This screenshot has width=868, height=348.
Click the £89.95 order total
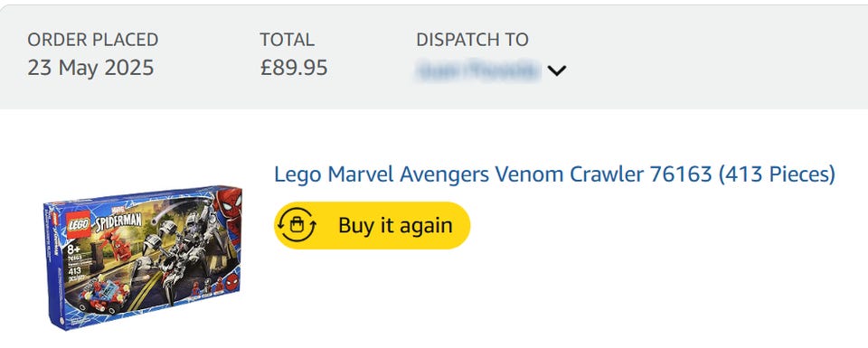294,68
